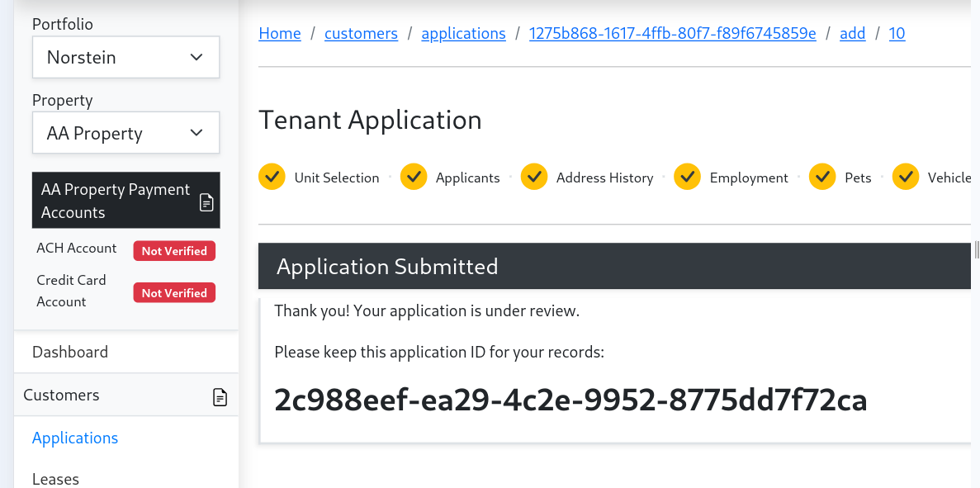Open the Portfolio dropdown showing Norstein
This screenshot has width=980, height=488.
(125, 57)
